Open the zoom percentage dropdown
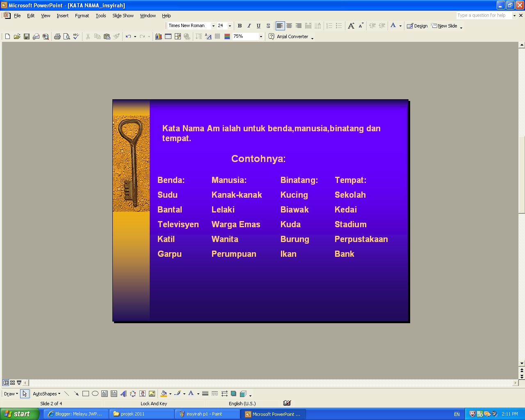 tap(261, 37)
